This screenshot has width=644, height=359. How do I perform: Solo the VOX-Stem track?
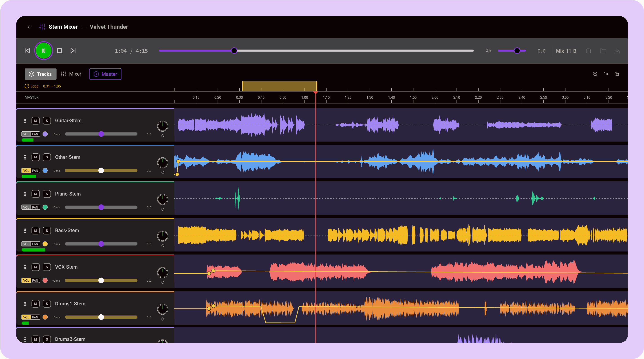pos(47,267)
